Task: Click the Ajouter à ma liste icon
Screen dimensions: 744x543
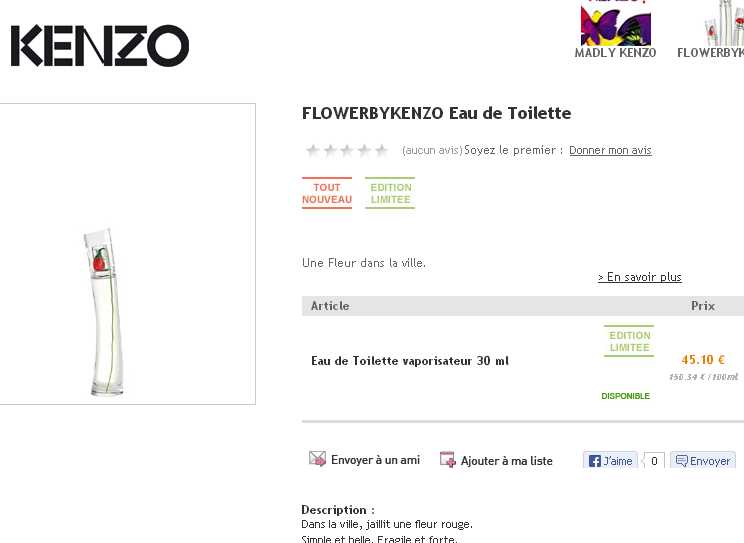Action: click(447, 459)
